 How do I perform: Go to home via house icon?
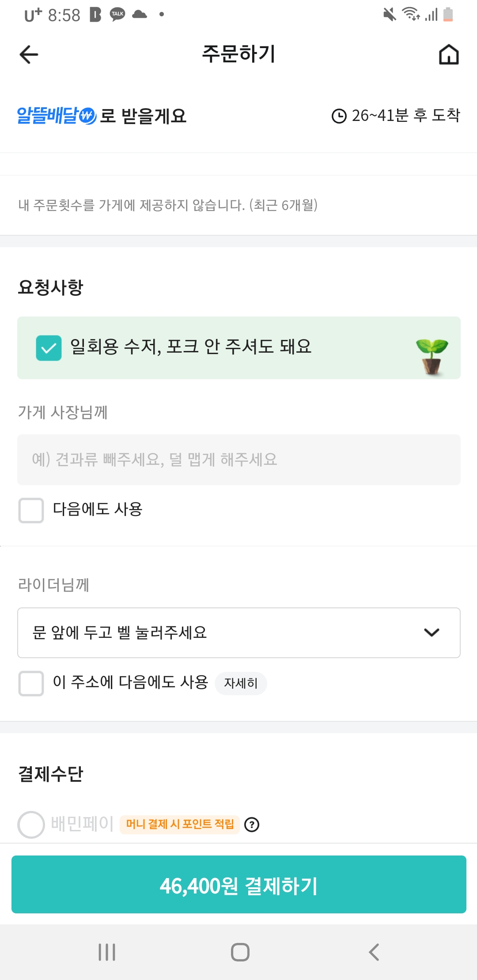[448, 55]
